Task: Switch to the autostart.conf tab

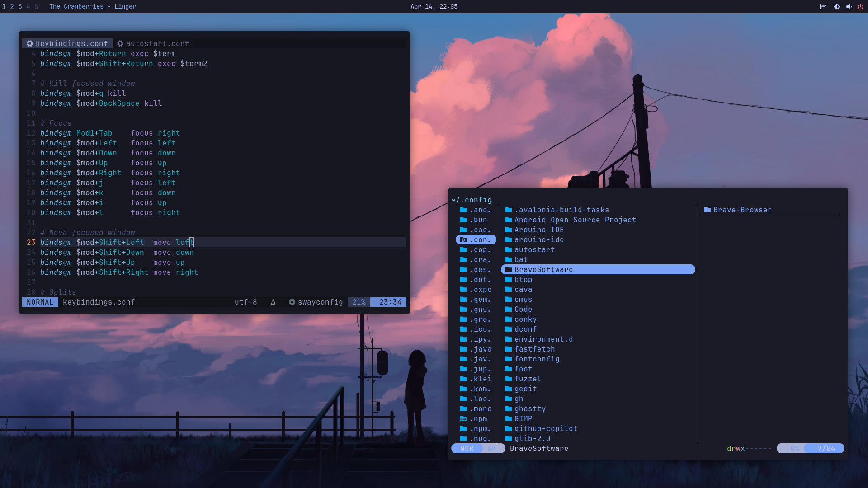Action: tap(157, 43)
